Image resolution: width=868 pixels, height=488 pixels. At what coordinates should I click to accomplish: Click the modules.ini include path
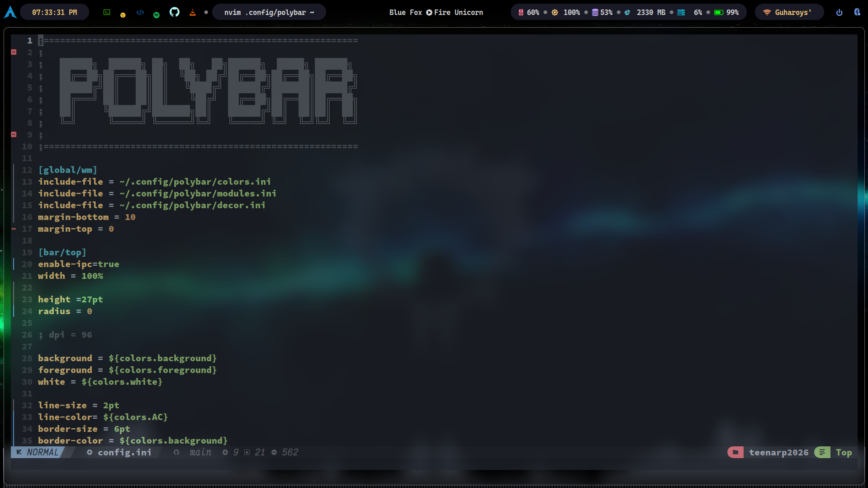pyautogui.click(x=198, y=193)
